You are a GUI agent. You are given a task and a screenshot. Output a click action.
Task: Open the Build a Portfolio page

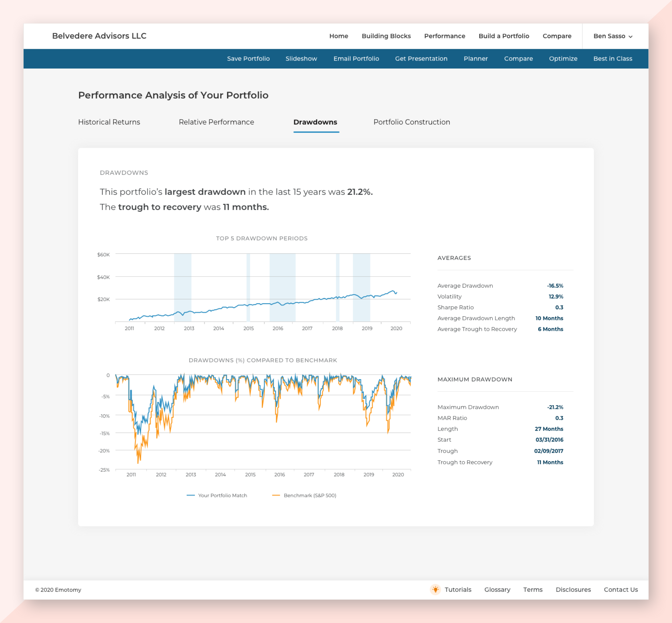click(x=504, y=36)
